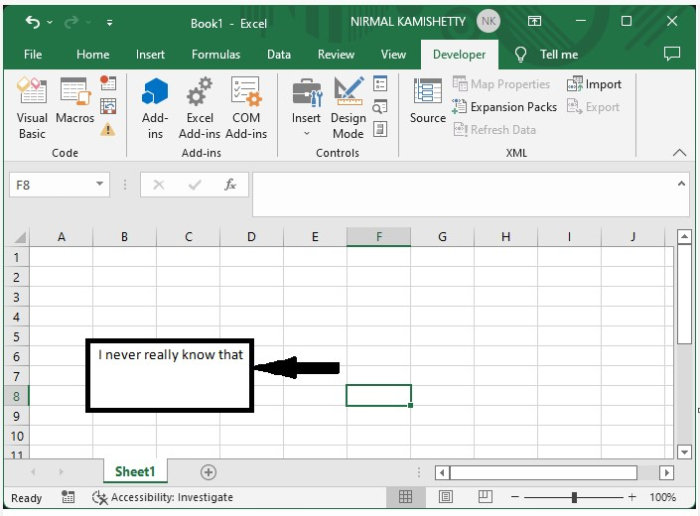The height and width of the screenshot is (516, 700).
Task: Expand the Insert controls dropdown
Action: pos(306,132)
